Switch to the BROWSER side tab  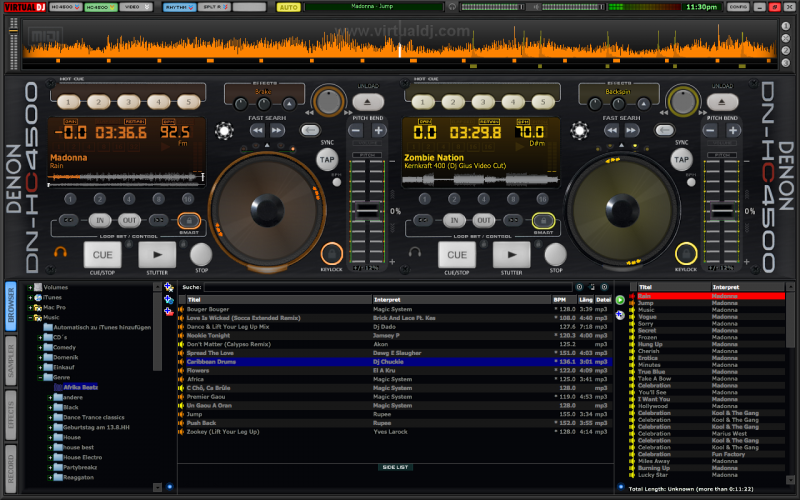coord(11,307)
